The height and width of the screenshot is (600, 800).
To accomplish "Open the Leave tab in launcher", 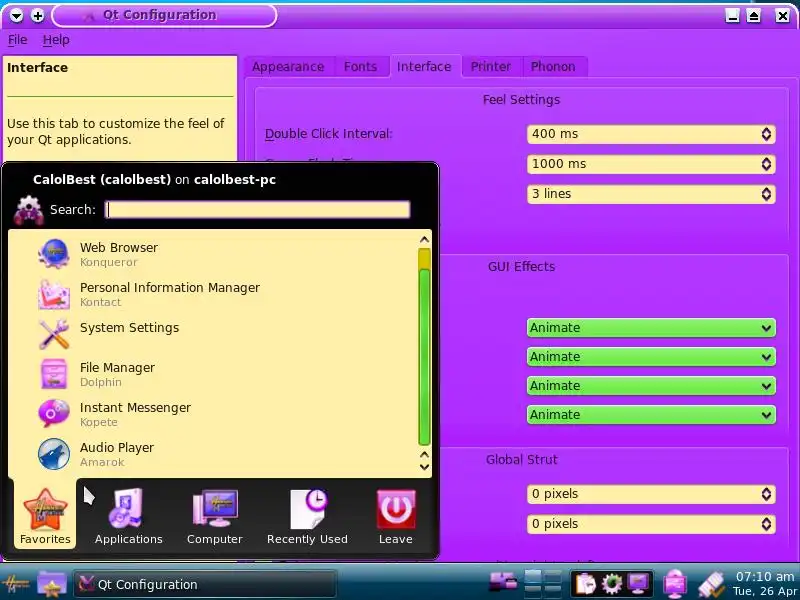I will pos(395,517).
